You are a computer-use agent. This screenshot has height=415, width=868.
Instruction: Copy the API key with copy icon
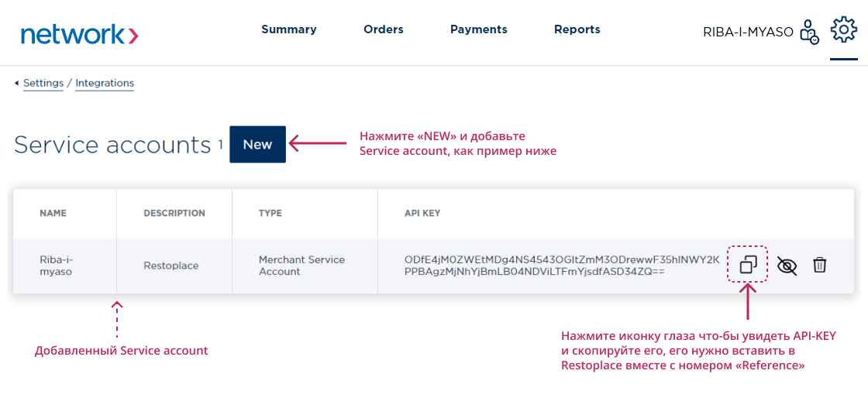[748, 265]
